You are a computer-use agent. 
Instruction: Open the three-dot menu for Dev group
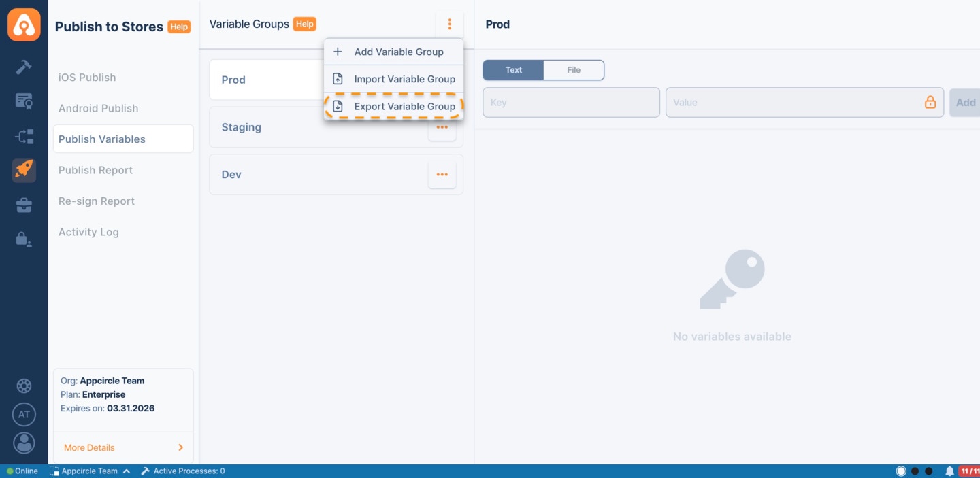(x=442, y=174)
